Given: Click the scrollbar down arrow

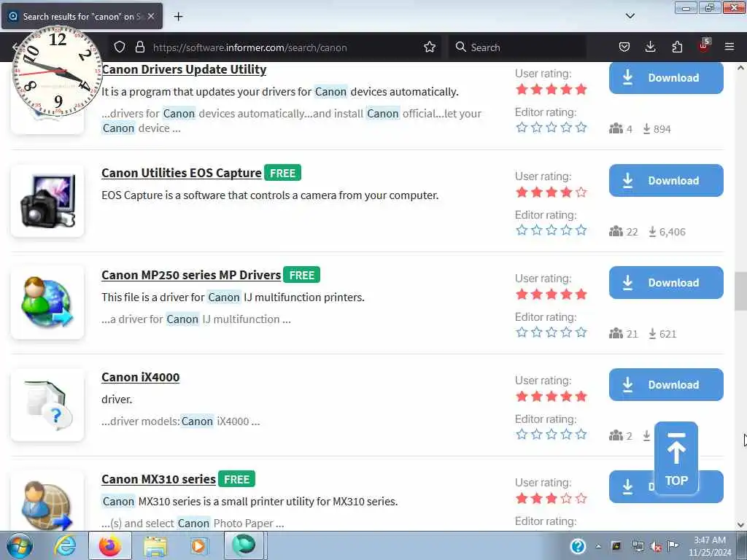Looking at the screenshot, I should 740,525.
